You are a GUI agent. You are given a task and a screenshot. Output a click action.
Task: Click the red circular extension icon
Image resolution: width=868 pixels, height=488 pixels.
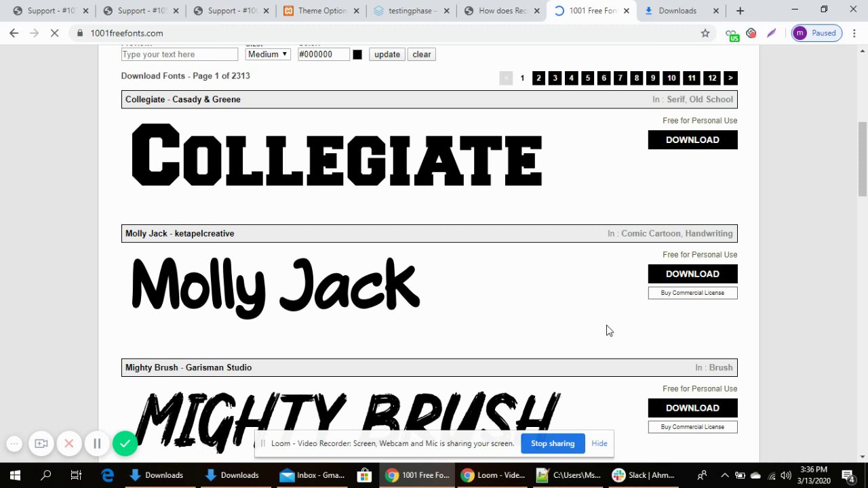click(751, 33)
